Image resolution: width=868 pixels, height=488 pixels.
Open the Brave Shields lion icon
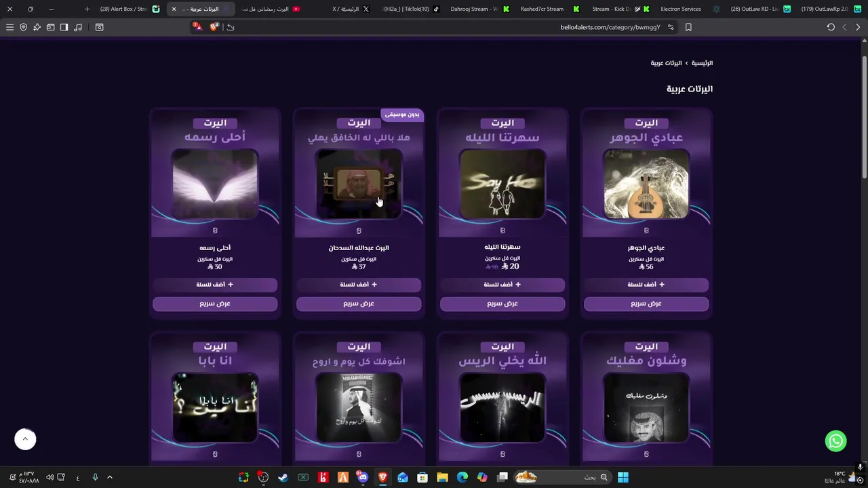[x=214, y=27]
